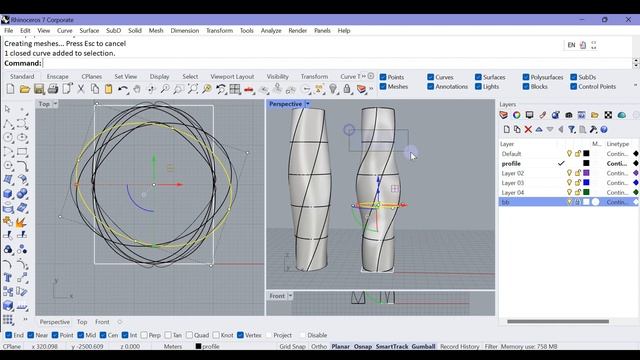Select the Top tab below viewports
Image resolution: width=640 pixels, height=360 pixels.
pyautogui.click(x=82, y=322)
